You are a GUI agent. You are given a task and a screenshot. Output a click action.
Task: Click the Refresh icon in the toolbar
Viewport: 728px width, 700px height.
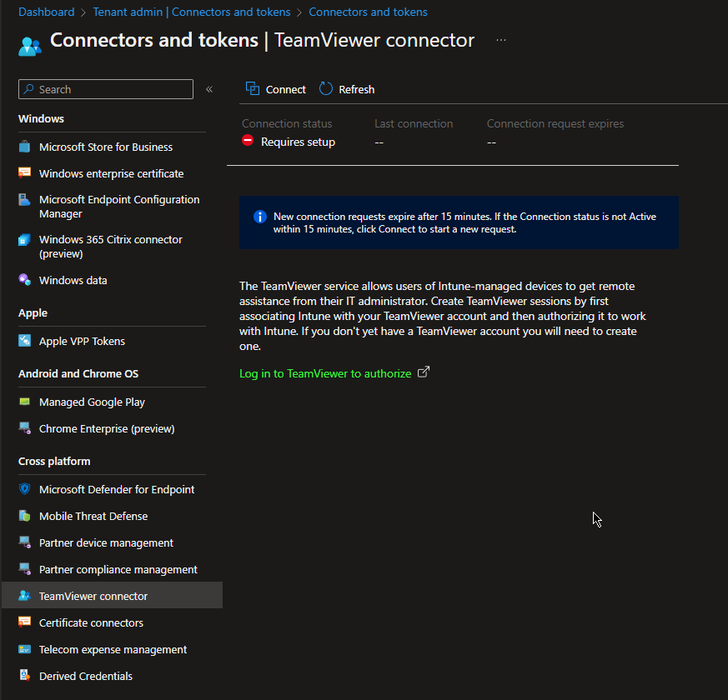pos(324,88)
